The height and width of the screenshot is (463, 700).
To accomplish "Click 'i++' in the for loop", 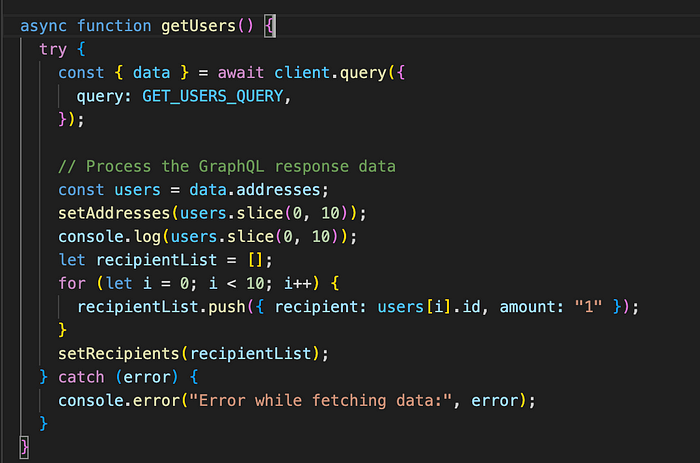I will 297,283.
